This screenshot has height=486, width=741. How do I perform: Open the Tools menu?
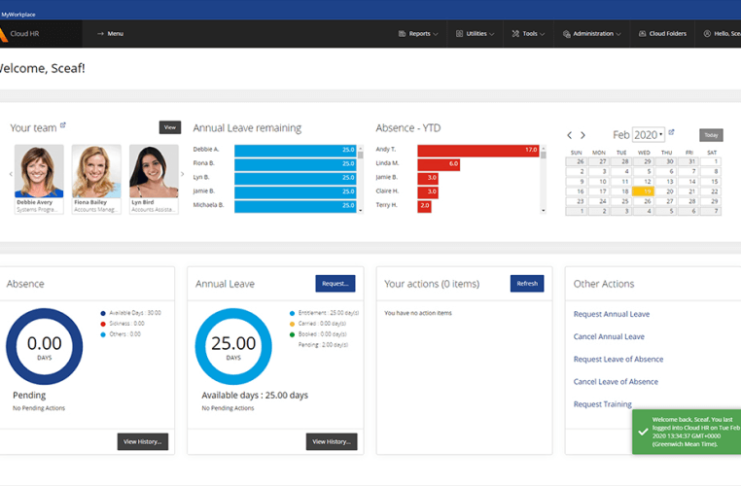[x=528, y=34]
